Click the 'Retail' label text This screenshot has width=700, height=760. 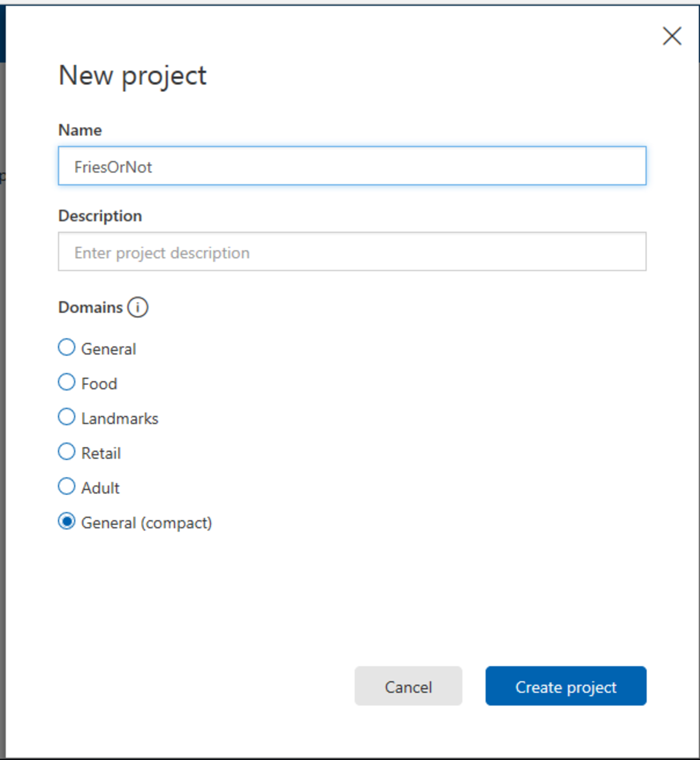[x=101, y=453]
